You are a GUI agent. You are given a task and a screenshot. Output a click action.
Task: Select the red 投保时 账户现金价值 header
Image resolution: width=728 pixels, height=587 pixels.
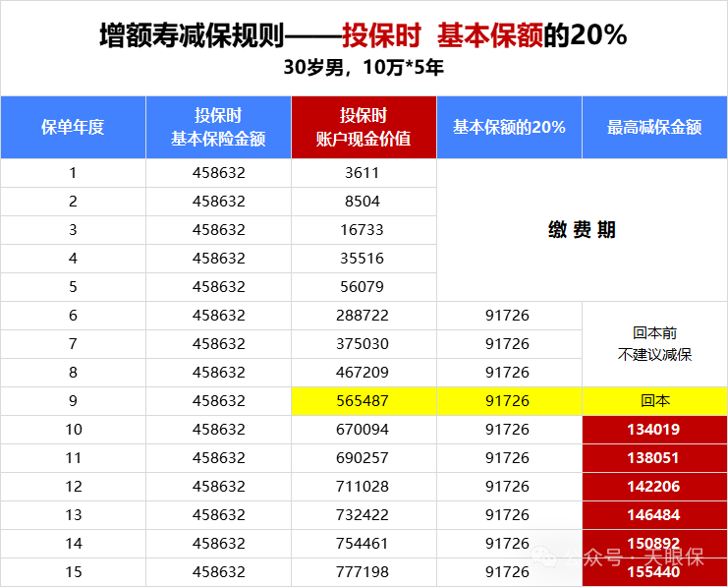364,128
